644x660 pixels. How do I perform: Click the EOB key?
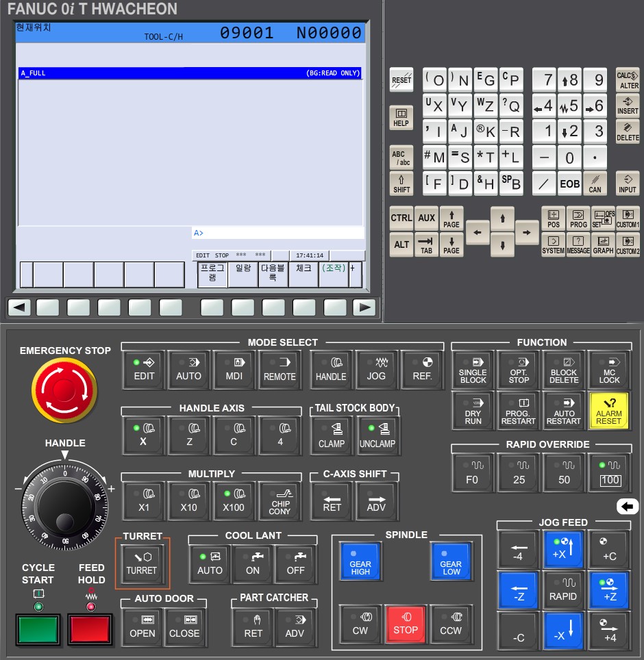(x=569, y=183)
